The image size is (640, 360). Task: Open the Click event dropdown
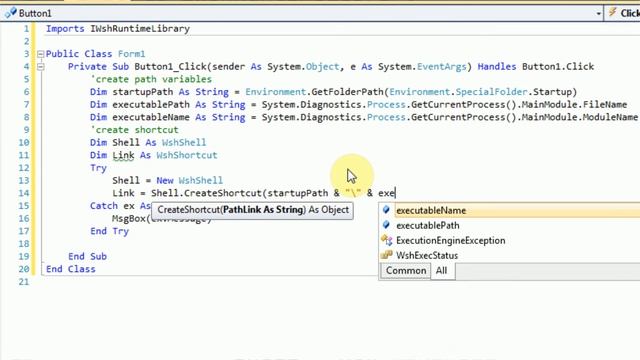pyautogui.click(x=623, y=13)
